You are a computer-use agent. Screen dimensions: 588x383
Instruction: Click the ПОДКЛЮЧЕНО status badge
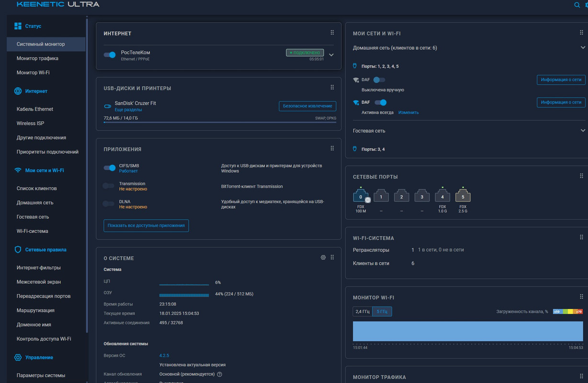(x=305, y=53)
